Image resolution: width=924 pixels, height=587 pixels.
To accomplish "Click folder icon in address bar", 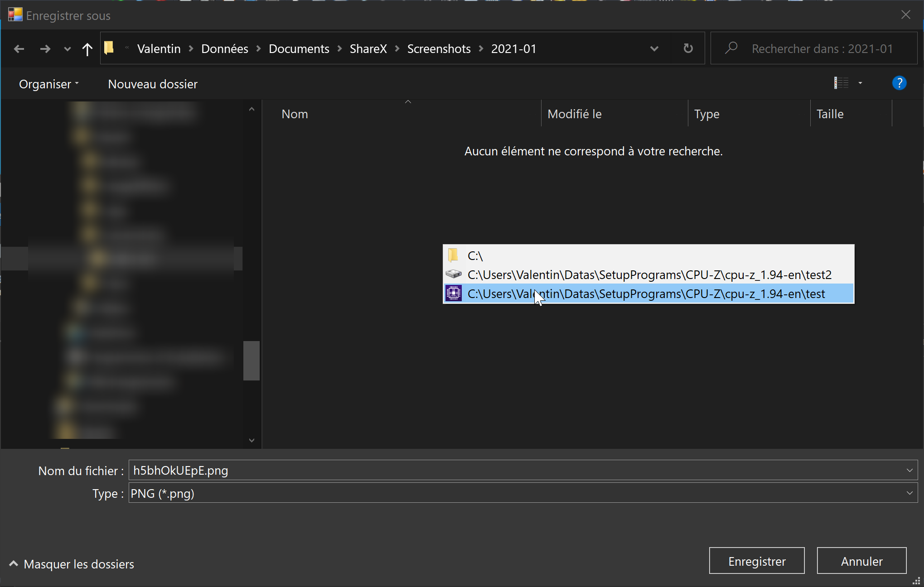I will (x=109, y=48).
